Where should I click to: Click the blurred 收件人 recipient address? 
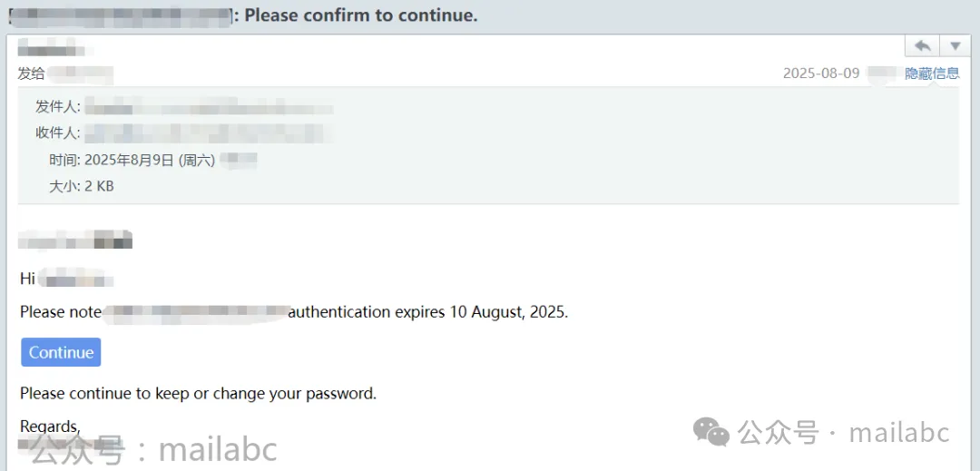204,133
